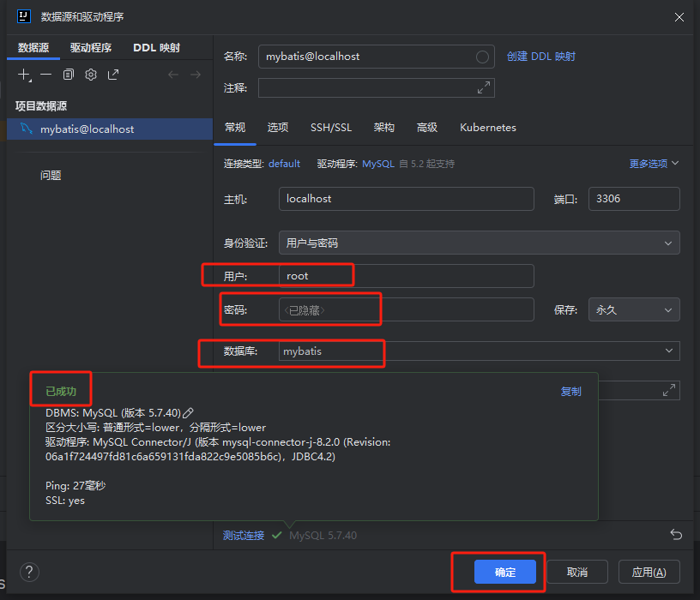Click the Ping: 27毫秒 line
The image size is (700, 600).
[x=75, y=485]
